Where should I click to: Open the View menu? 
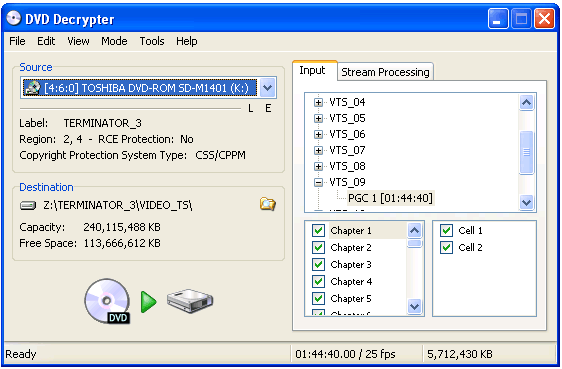tap(78, 41)
